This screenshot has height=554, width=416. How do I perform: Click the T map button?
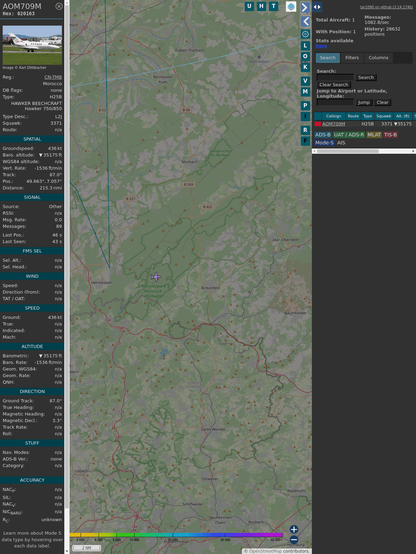(x=273, y=6)
